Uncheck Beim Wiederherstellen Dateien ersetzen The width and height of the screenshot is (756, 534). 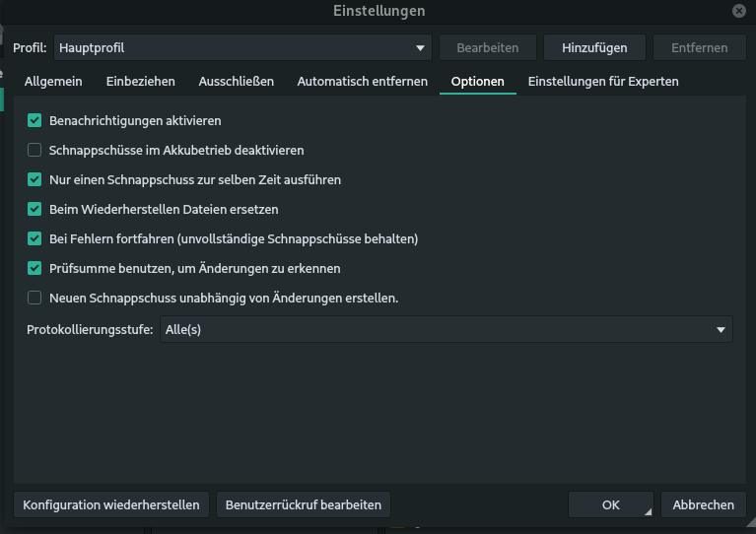(x=34, y=209)
